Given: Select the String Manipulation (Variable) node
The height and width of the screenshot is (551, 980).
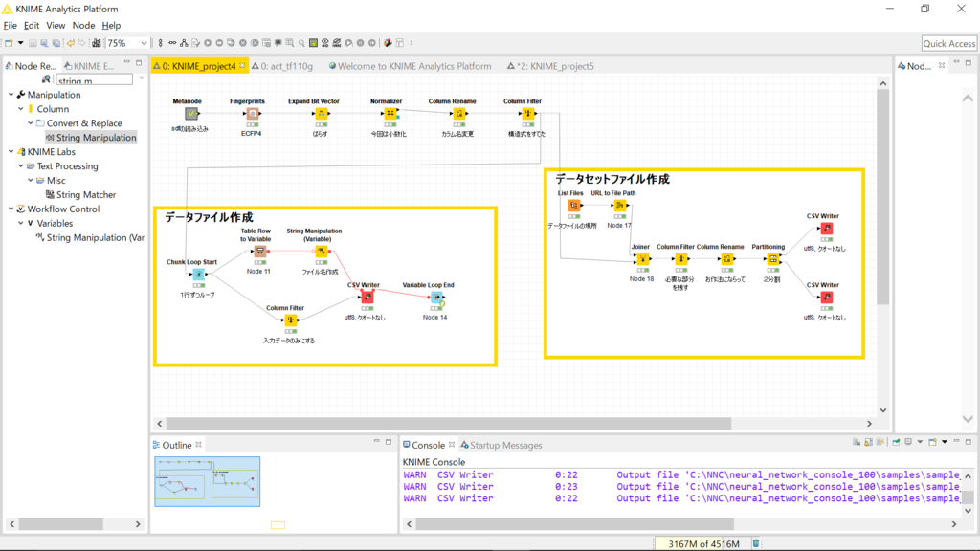Looking at the screenshot, I should click(322, 252).
